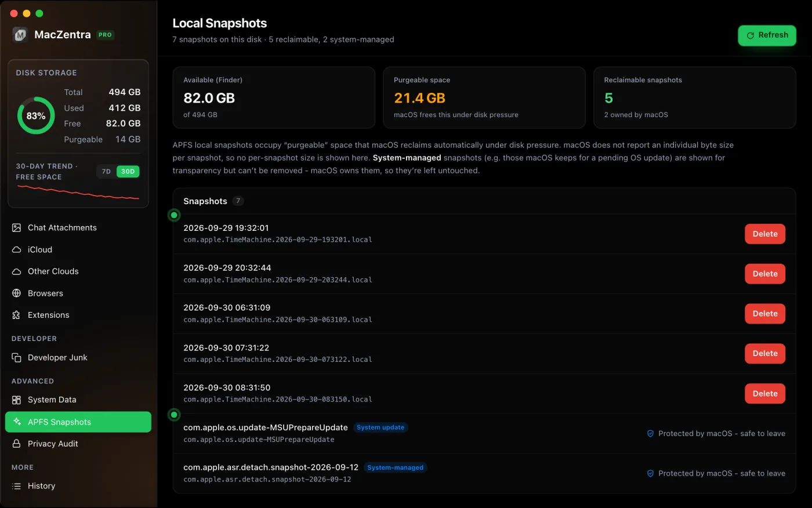The image size is (812, 508).
Task: Click the free space trend line chart
Action: click(x=78, y=193)
